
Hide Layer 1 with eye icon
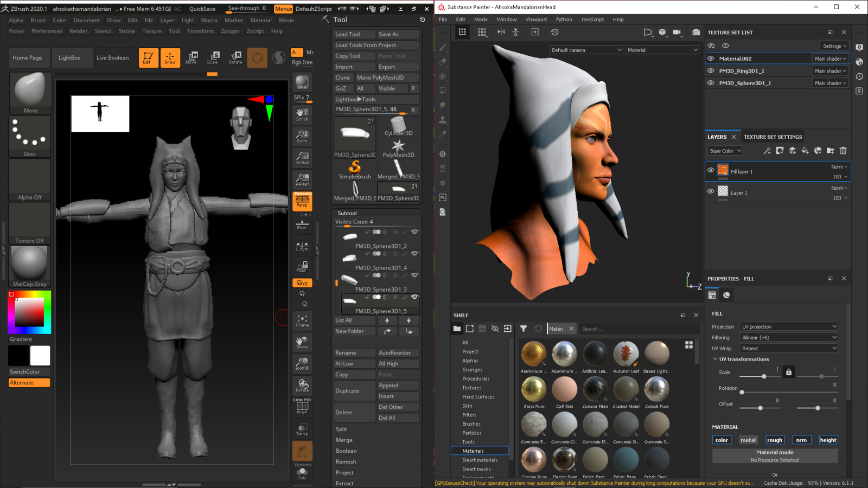711,191
